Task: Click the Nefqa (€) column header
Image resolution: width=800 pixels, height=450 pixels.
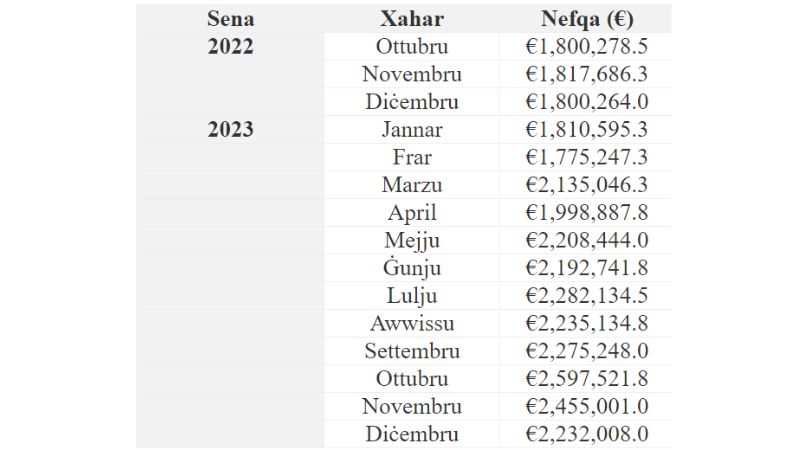Action: [585, 19]
